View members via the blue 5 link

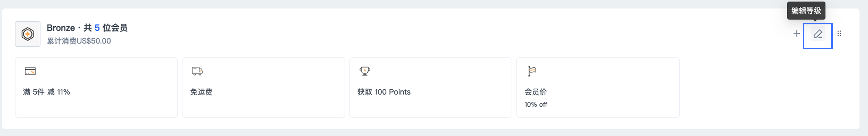click(x=97, y=28)
